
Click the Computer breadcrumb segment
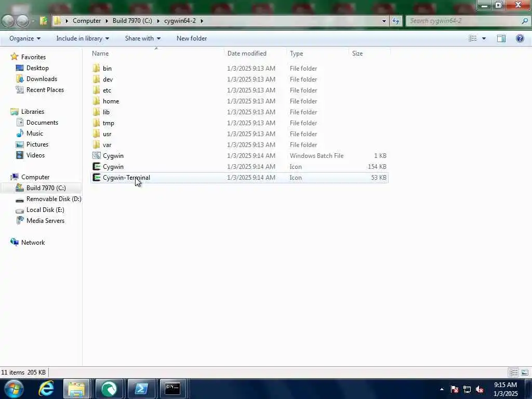point(87,21)
